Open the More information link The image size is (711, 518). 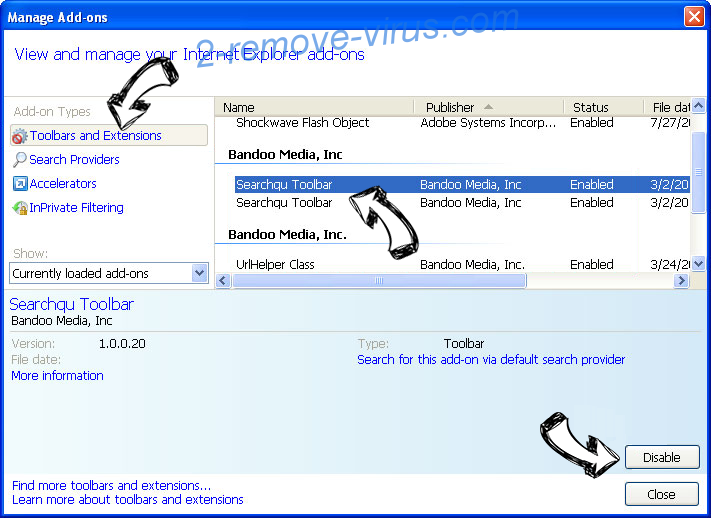(x=57, y=376)
